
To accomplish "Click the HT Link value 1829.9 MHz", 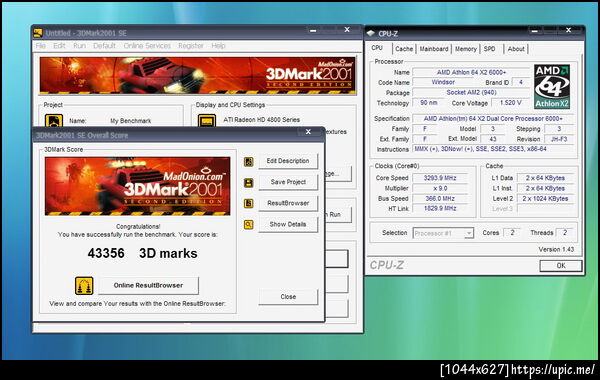I will click(440, 209).
